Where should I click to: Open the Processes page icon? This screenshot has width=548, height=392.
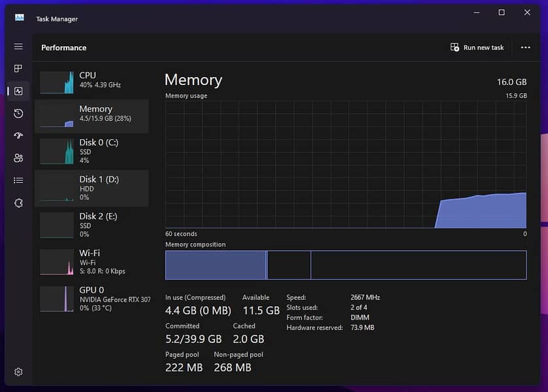click(x=18, y=69)
